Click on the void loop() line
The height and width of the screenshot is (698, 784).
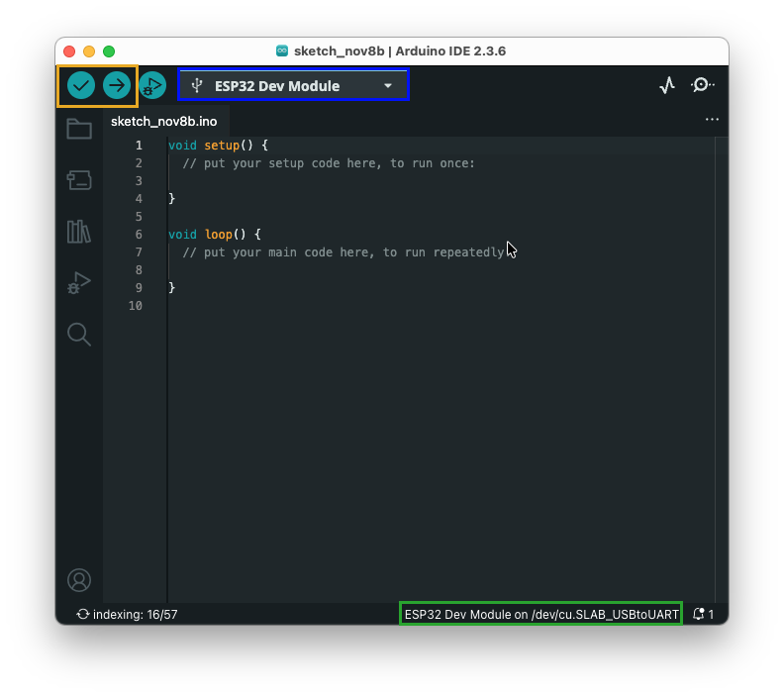[x=215, y=235]
